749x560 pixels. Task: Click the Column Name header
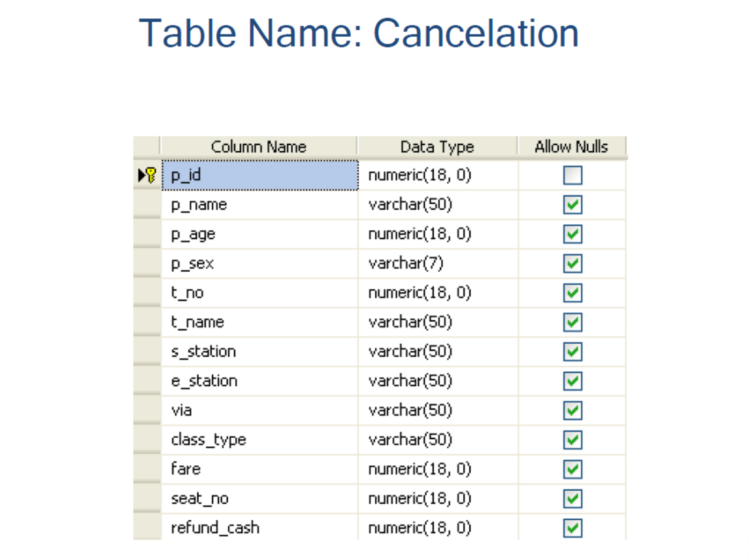pyautogui.click(x=259, y=146)
